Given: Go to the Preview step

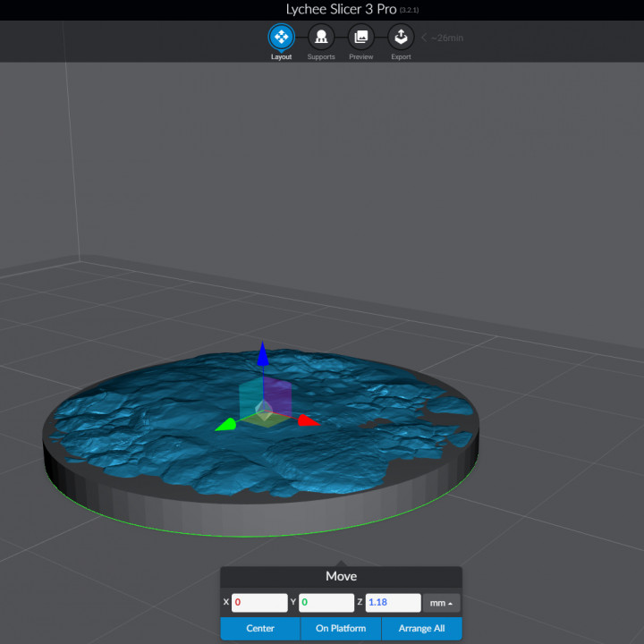Looking at the screenshot, I should (360, 38).
